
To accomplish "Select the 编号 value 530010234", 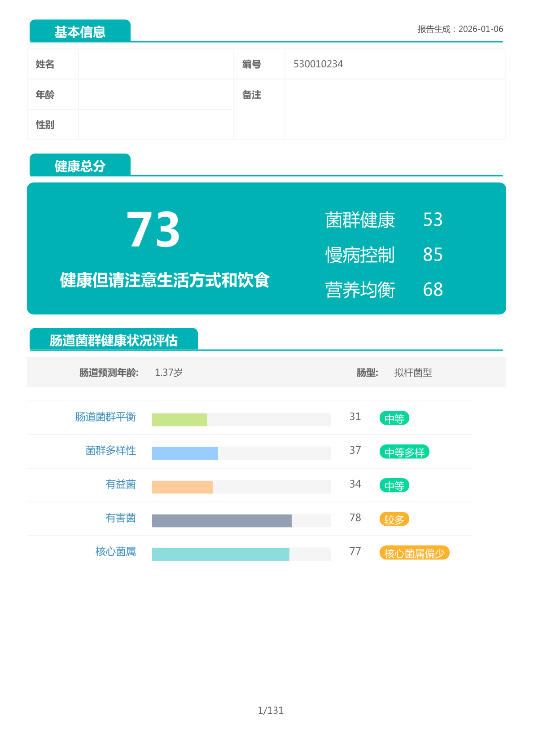I will [318, 64].
